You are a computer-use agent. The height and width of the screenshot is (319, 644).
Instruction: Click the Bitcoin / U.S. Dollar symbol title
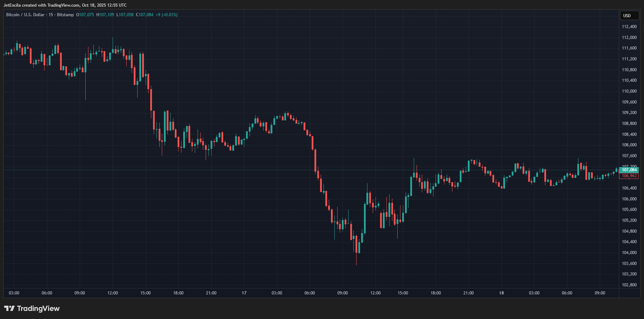pyautogui.click(x=25, y=15)
